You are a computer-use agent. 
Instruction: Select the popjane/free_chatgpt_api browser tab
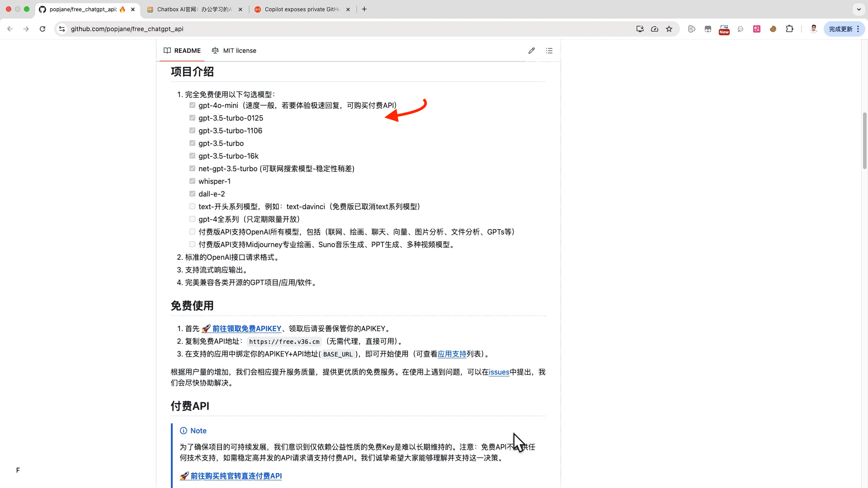[87, 9]
